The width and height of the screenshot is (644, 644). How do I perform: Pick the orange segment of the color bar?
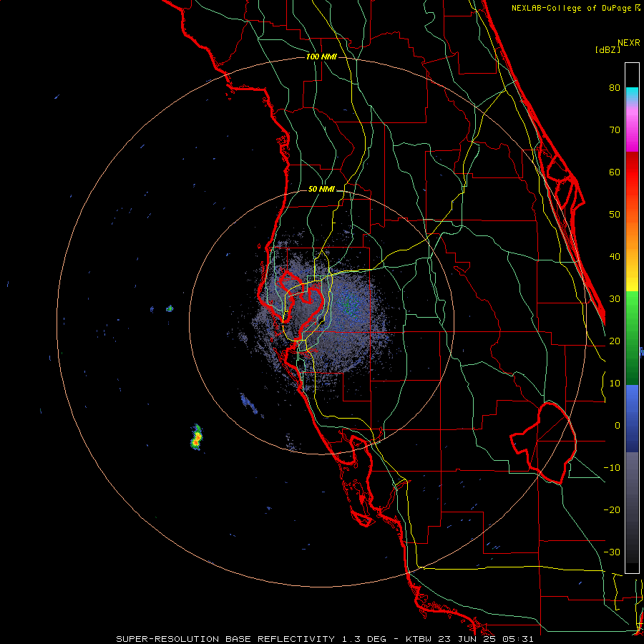point(632,236)
